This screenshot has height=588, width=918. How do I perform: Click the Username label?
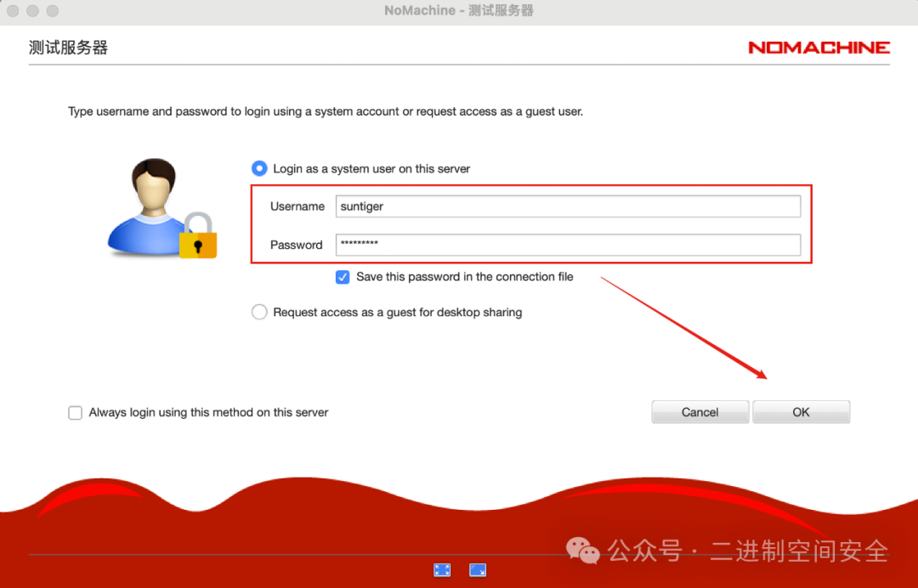point(297,206)
